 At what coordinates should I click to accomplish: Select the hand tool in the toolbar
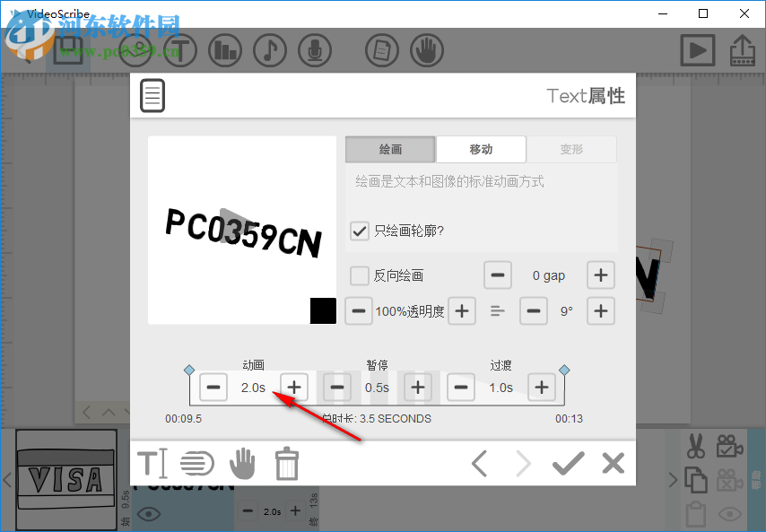[x=427, y=50]
